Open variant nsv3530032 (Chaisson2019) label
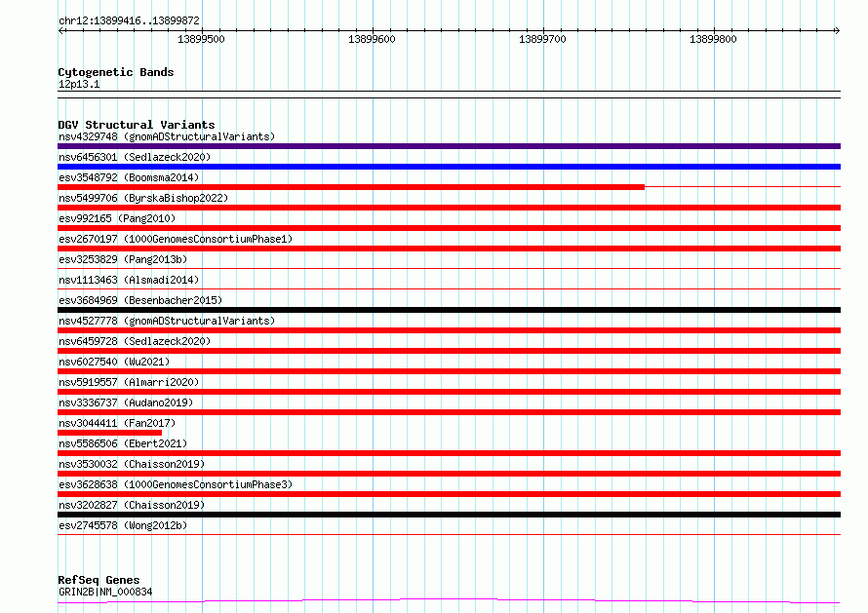 (x=132, y=464)
